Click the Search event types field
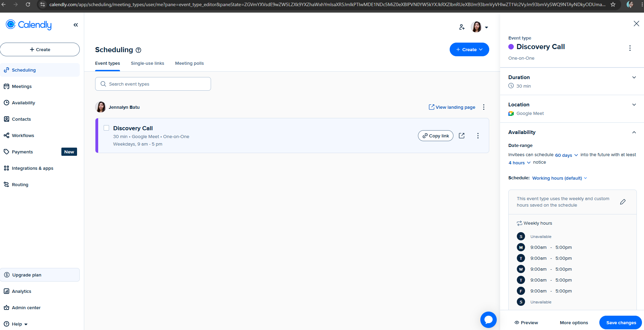This screenshot has width=644, height=330. (x=153, y=84)
